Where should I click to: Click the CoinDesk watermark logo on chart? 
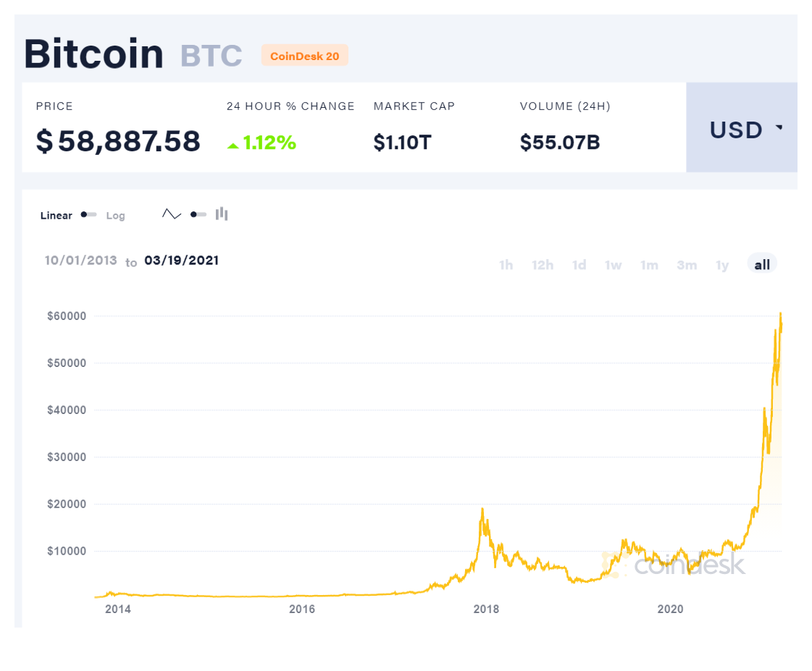coord(674,564)
